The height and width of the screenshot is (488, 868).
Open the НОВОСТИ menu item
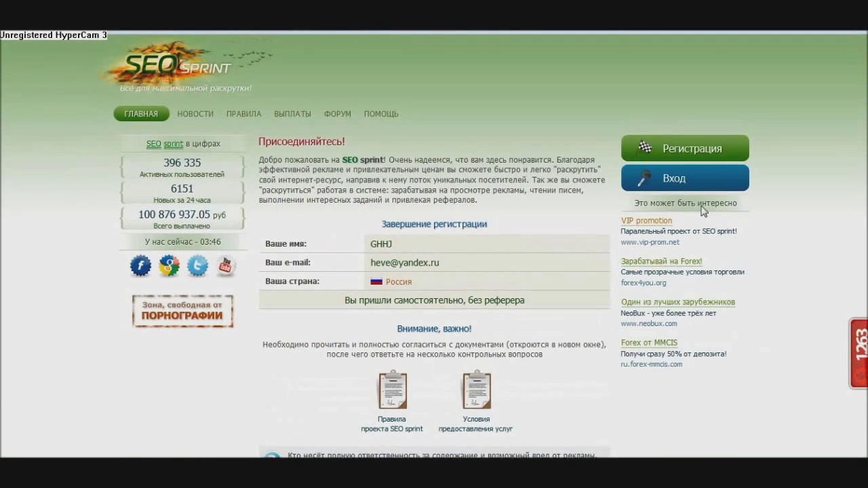[195, 114]
